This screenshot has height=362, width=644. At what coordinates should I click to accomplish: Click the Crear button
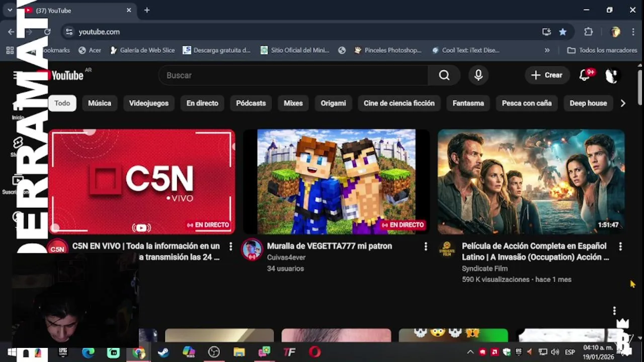tap(547, 75)
